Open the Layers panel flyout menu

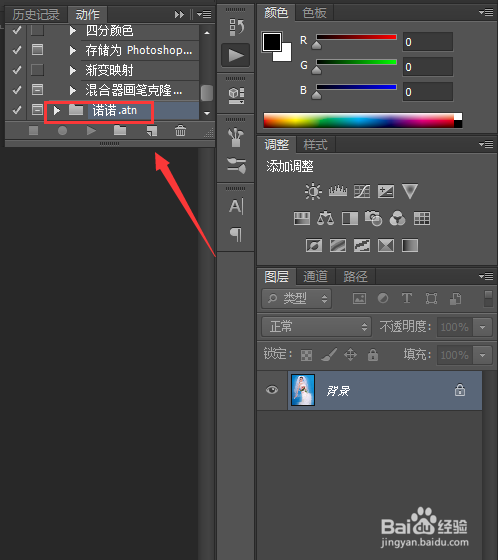[x=486, y=276]
